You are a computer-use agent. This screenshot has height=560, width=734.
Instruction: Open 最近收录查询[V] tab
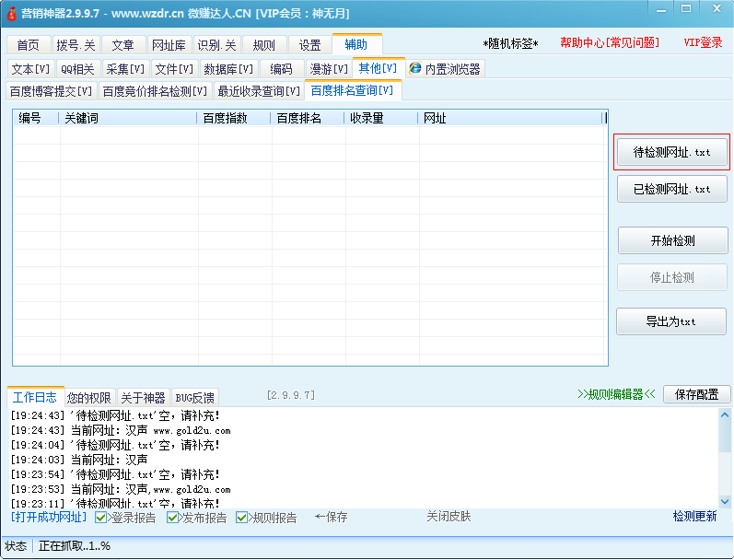pyautogui.click(x=259, y=91)
